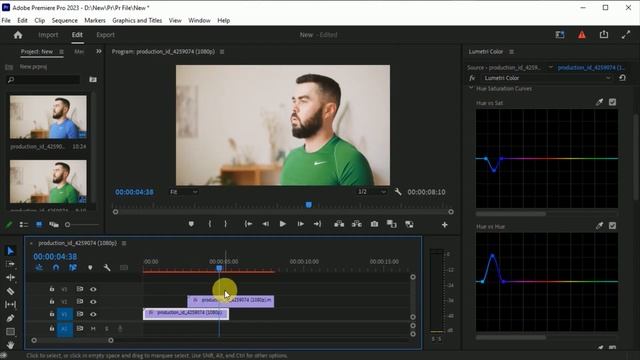Open the Fit zoom level dropdown
This screenshot has height=360, width=640.
184,192
